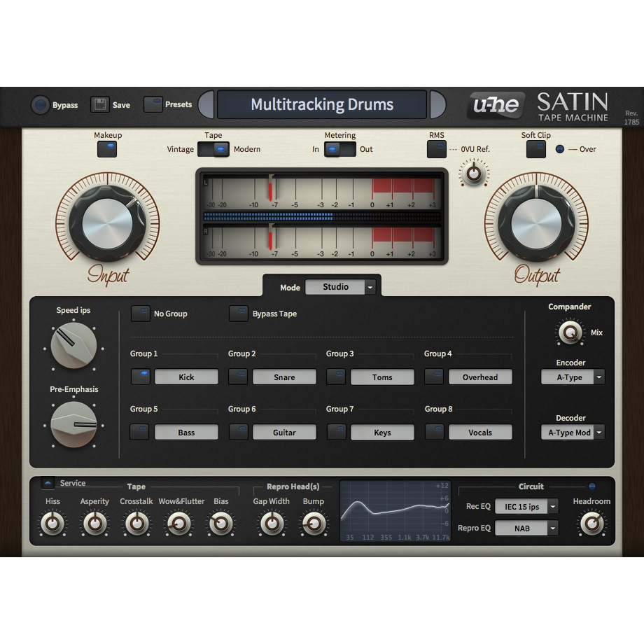
Task: Toggle the RMS button
Action: pos(437,149)
